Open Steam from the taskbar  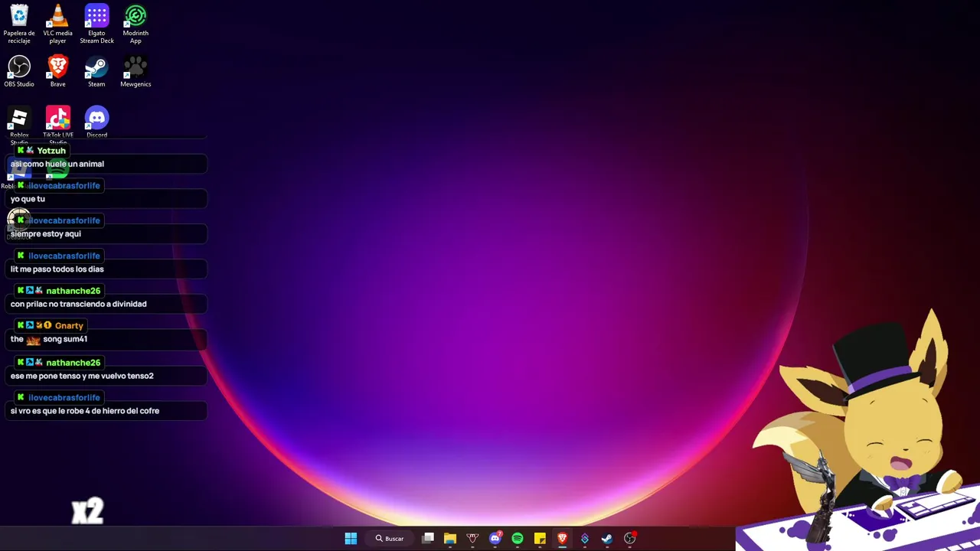pos(607,539)
